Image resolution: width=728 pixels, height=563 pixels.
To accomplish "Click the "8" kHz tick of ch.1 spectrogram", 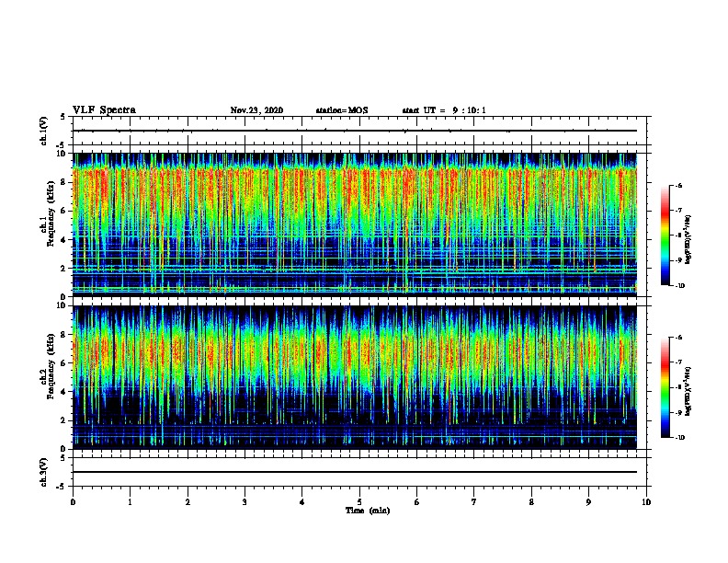I will [63, 182].
